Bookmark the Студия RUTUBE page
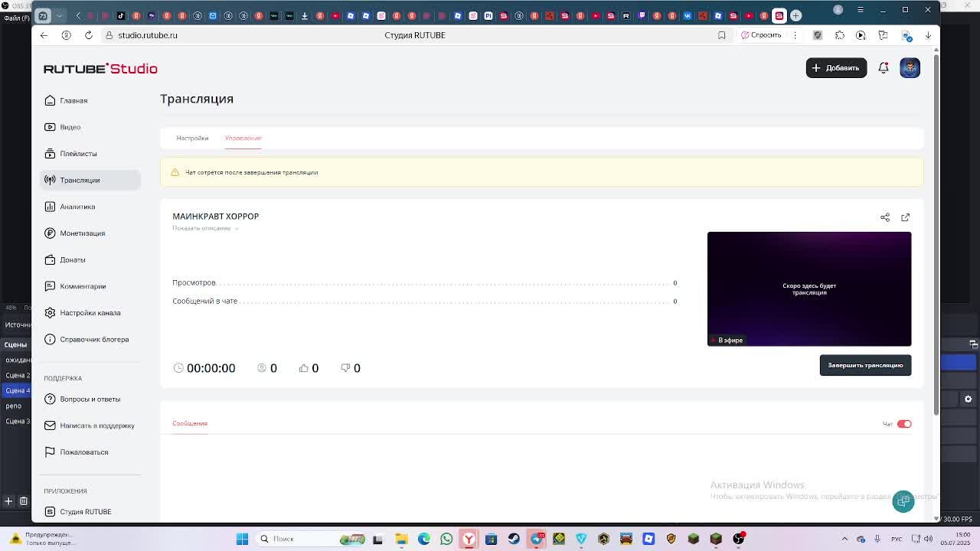This screenshot has height=551, width=980. [721, 35]
